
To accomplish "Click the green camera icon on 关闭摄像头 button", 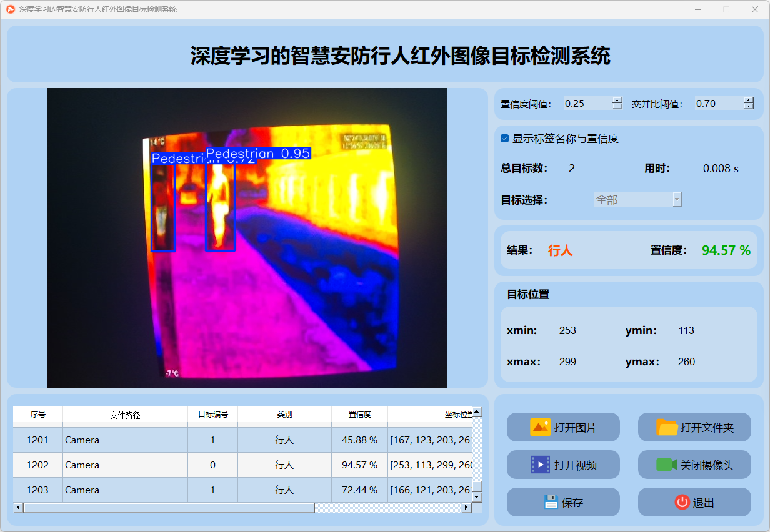I will pyautogui.click(x=666, y=465).
